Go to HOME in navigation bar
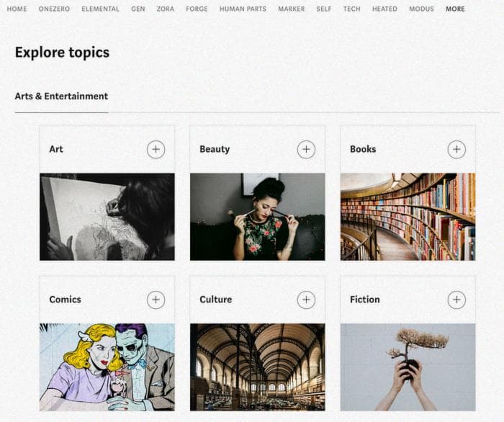Screen dimensions: 504x422 point(17,9)
